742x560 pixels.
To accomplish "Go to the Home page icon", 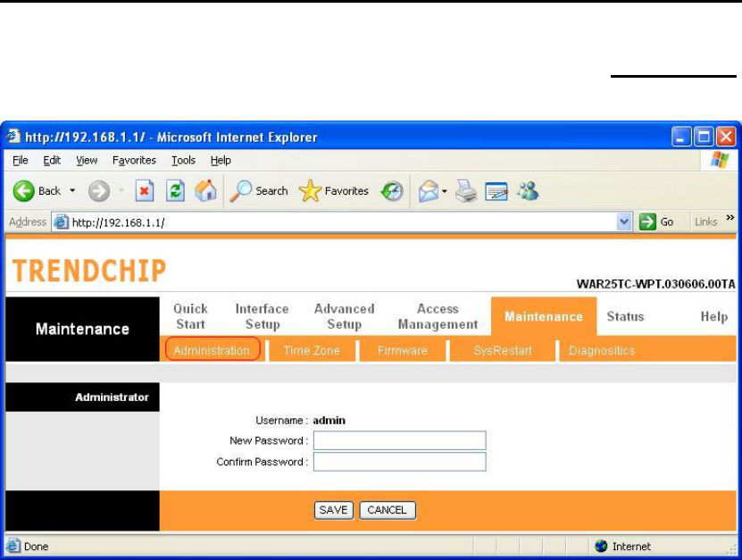I will coord(206,191).
